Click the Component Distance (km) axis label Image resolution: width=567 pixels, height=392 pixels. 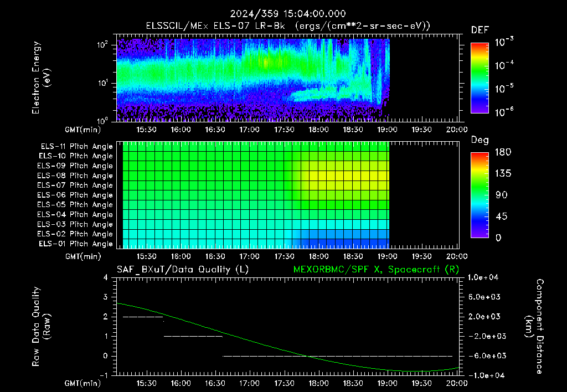coord(534,327)
